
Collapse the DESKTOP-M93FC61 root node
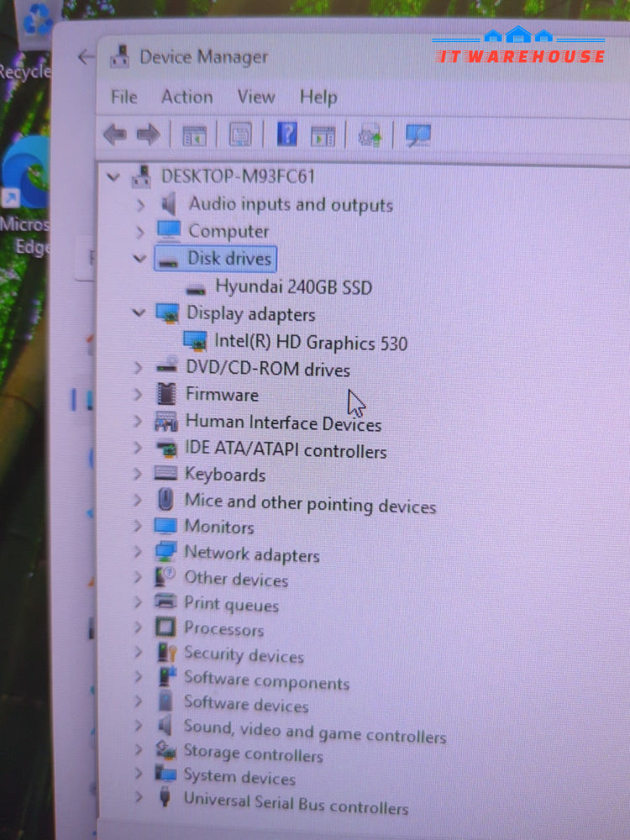pos(113,176)
